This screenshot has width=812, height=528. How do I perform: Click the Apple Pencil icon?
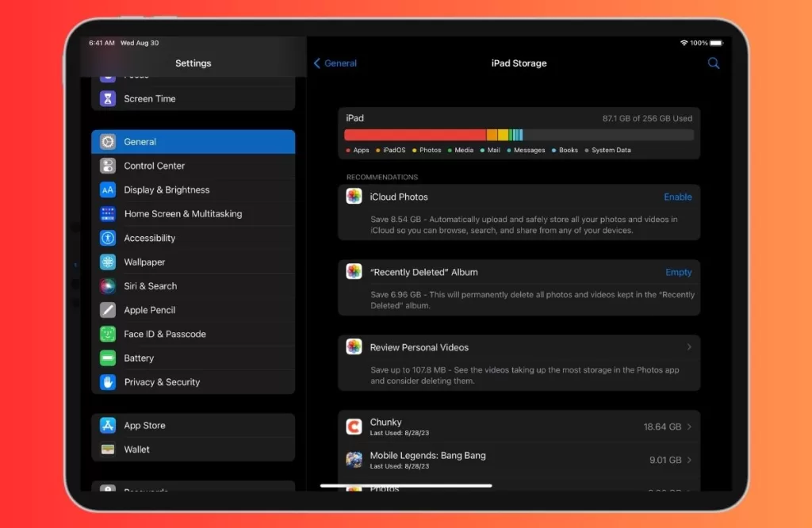click(108, 309)
